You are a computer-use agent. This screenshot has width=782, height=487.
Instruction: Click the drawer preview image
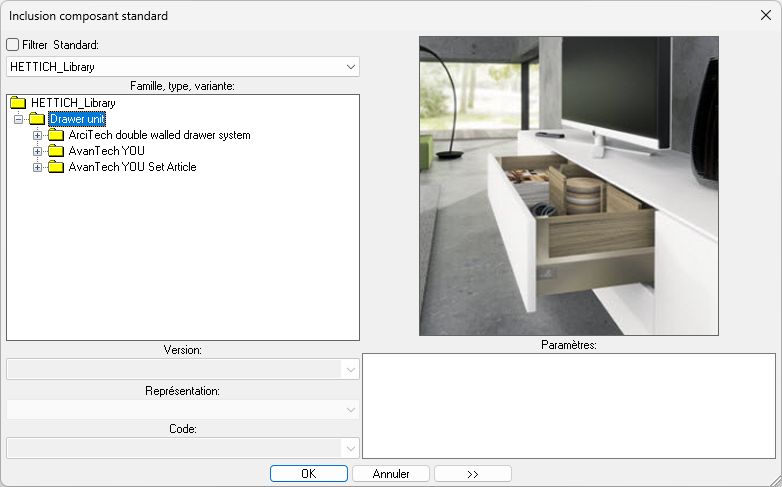pos(568,185)
